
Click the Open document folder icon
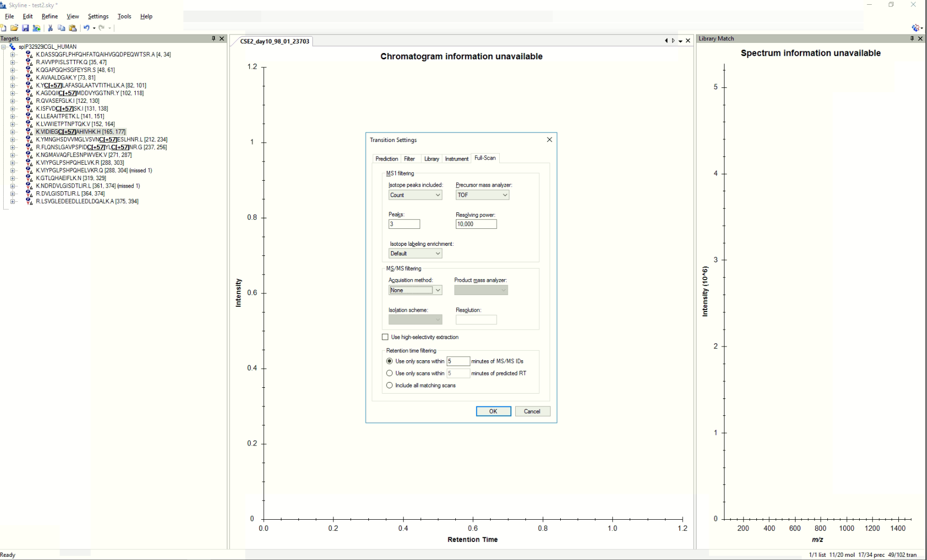pyautogui.click(x=14, y=28)
